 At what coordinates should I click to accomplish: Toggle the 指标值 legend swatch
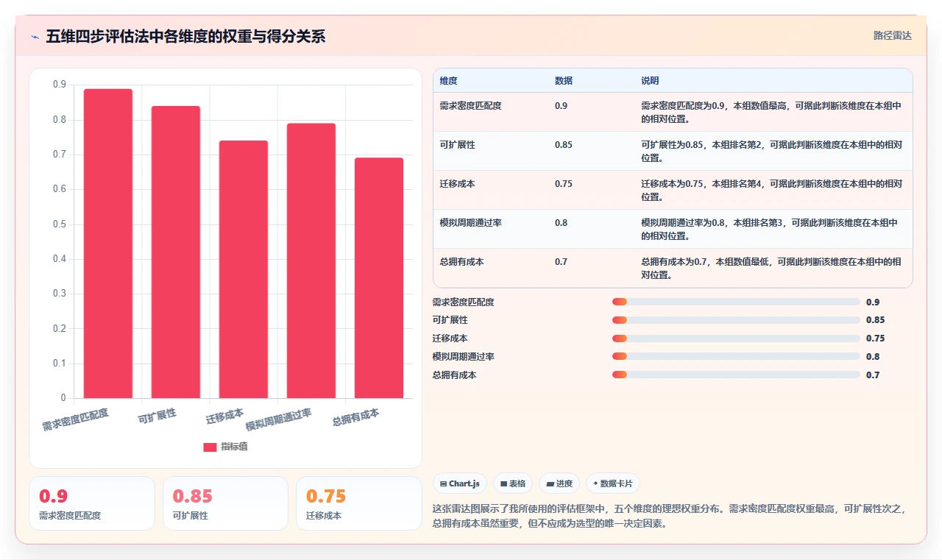pos(210,447)
